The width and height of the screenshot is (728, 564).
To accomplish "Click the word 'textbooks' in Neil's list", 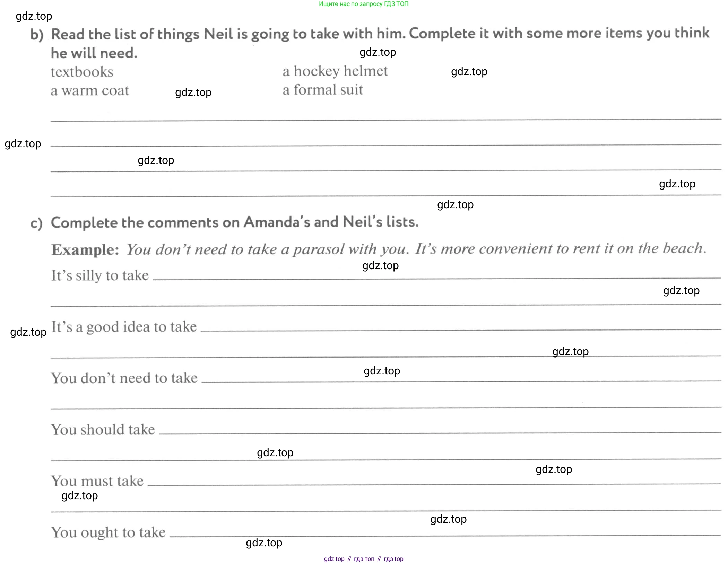I will pyautogui.click(x=82, y=72).
